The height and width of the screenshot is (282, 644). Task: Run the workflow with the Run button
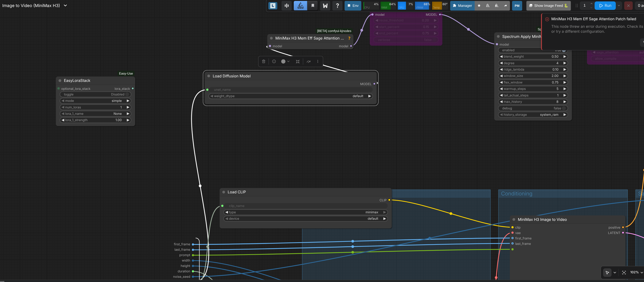[605, 5]
